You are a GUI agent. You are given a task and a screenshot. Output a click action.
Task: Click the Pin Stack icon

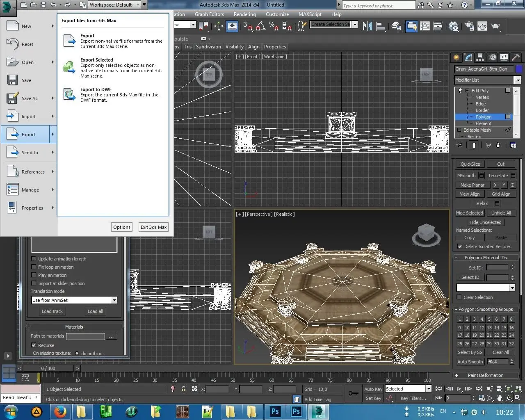(459, 145)
